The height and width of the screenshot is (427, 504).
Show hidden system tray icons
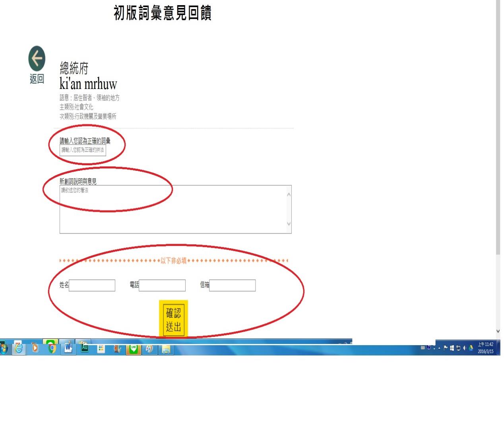tap(439, 348)
